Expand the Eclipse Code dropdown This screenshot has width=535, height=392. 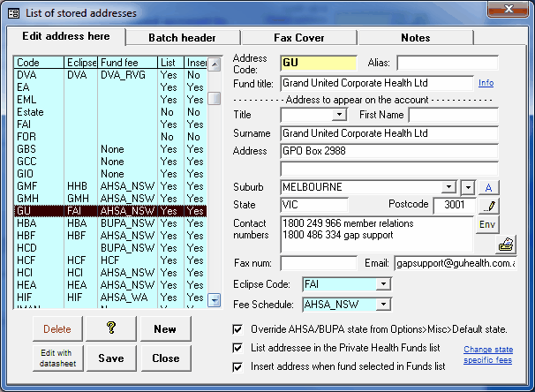[x=382, y=284]
